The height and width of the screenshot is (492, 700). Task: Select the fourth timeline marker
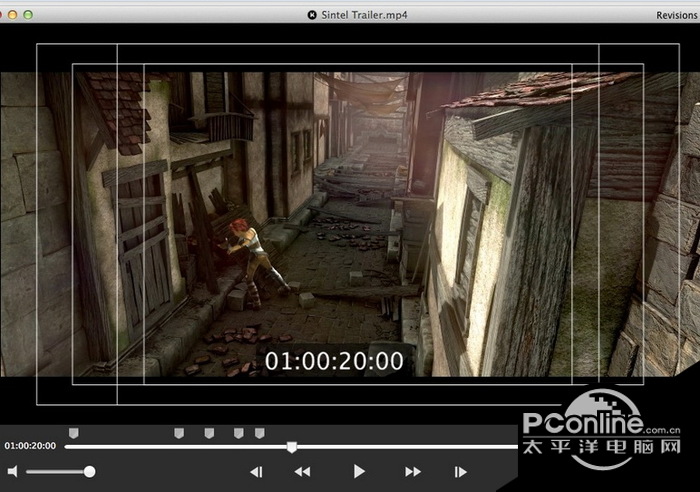click(x=239, y=433)
